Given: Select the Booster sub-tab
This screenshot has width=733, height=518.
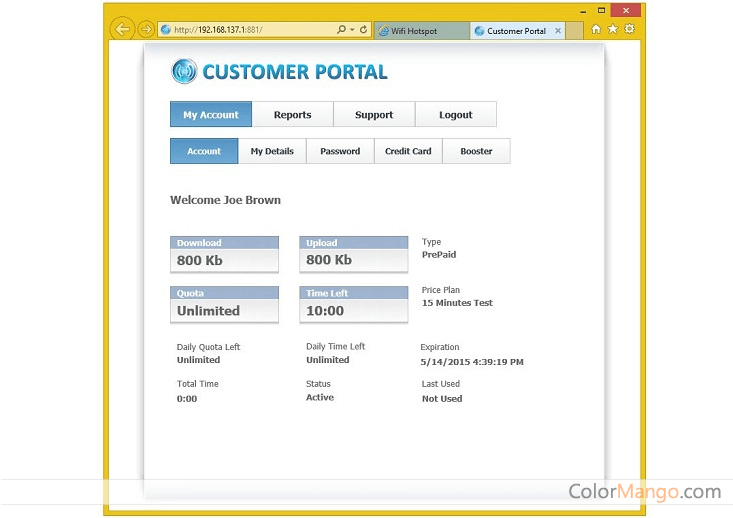Looking at the screenshot, I should coord(476,151).
